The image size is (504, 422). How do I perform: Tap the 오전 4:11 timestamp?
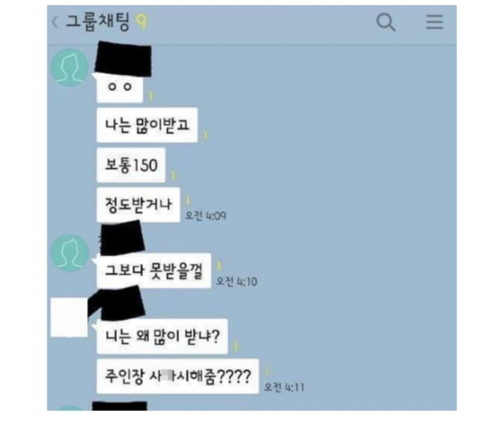coord(284,387)
